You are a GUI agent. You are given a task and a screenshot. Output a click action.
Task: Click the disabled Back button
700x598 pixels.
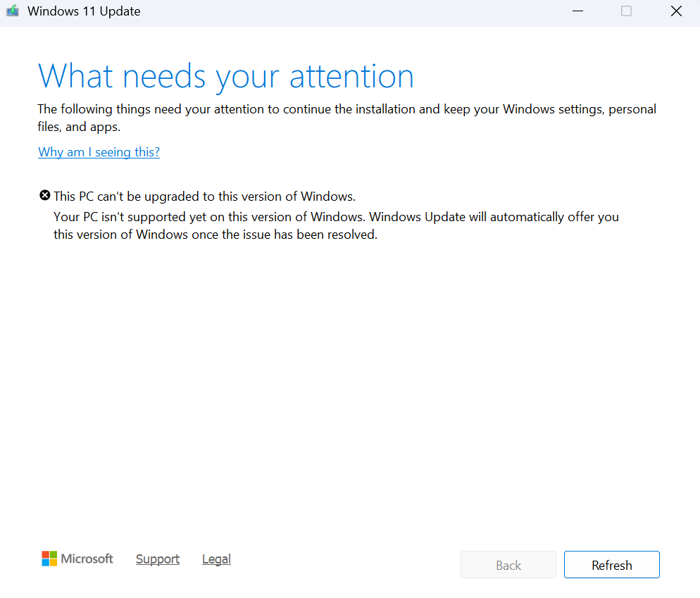click(508, 565)
